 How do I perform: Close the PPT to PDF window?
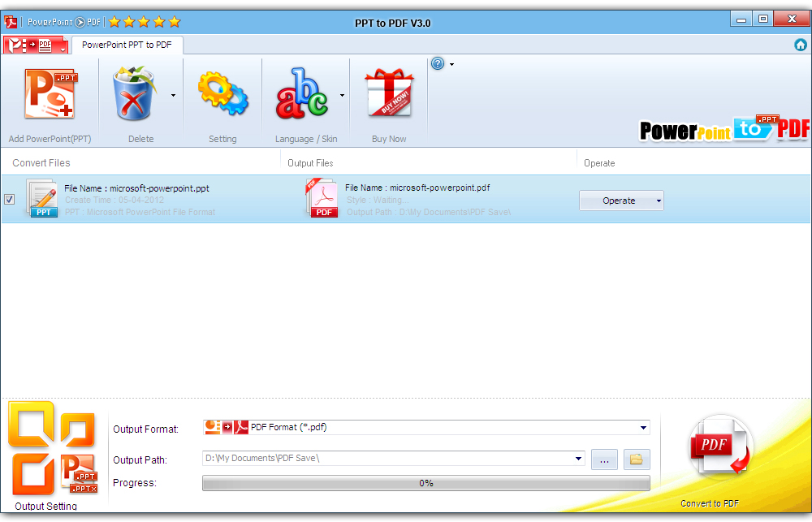click(792, 19)
